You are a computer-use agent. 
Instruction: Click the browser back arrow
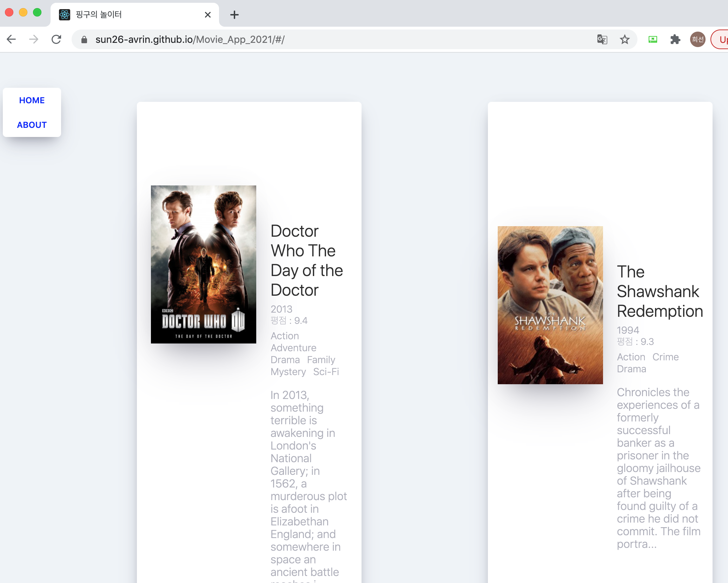[11, 39]
